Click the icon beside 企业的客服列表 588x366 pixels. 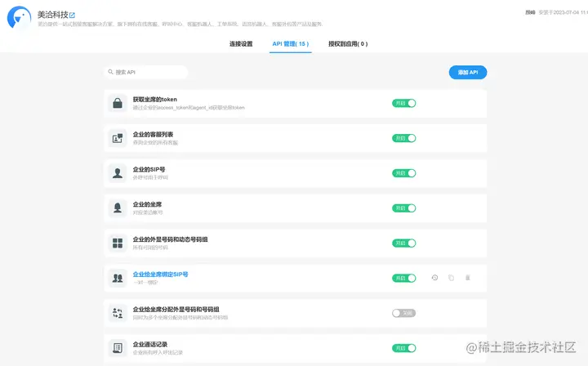[x=118, y=138]
